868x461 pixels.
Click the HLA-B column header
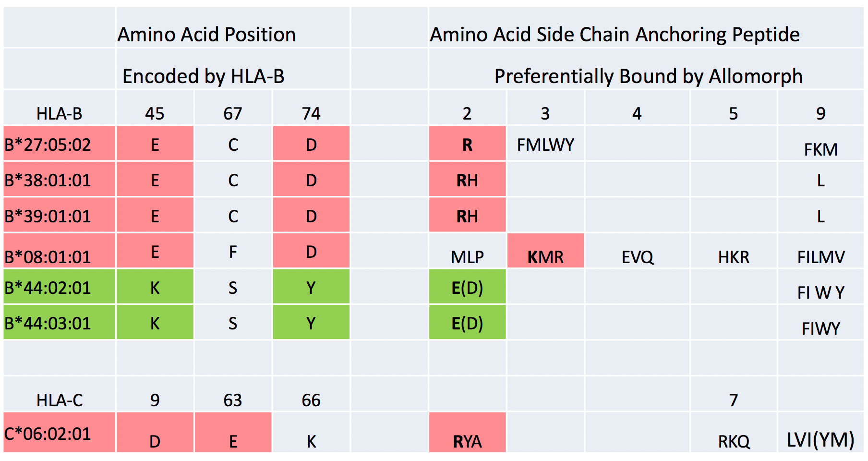[x=59, y=113]
